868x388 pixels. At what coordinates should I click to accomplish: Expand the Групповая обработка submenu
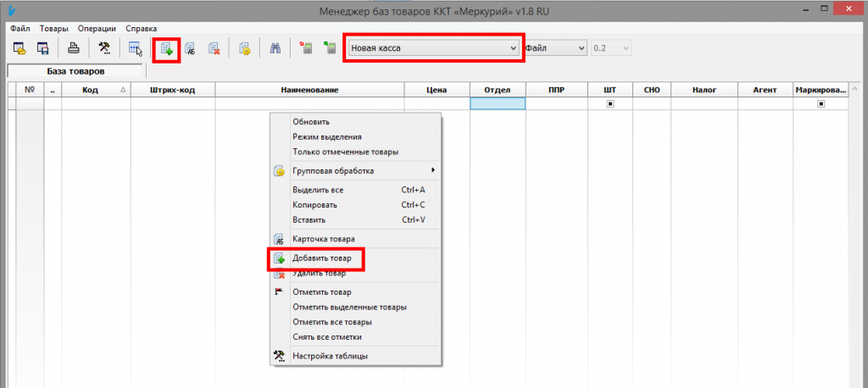click(x=356, y=171)
